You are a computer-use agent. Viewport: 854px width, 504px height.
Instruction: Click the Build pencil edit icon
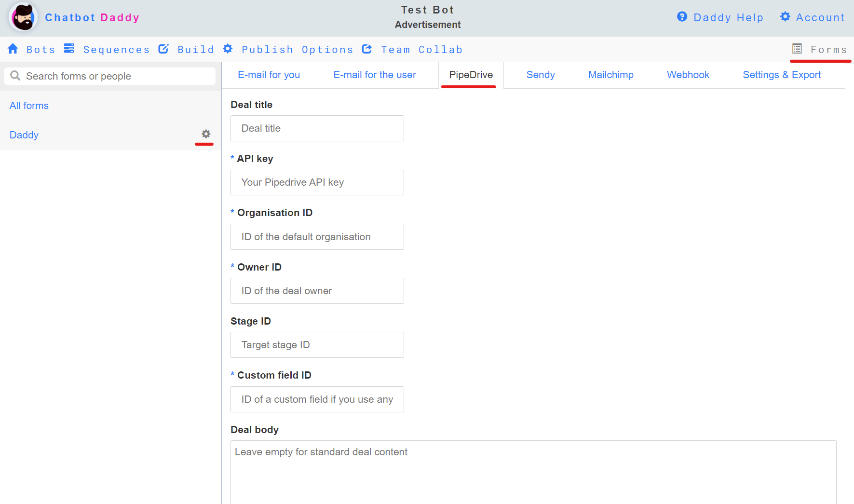tap(163, 49)
